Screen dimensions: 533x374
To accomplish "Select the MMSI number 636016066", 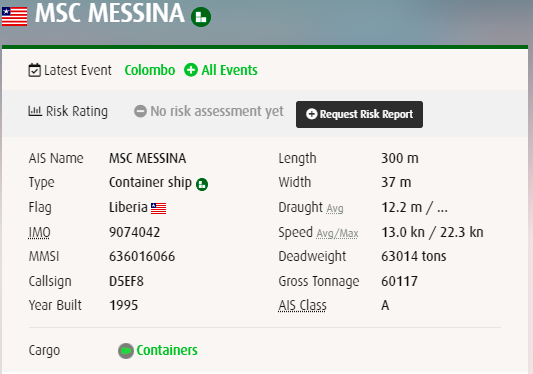I will point(142,256).
